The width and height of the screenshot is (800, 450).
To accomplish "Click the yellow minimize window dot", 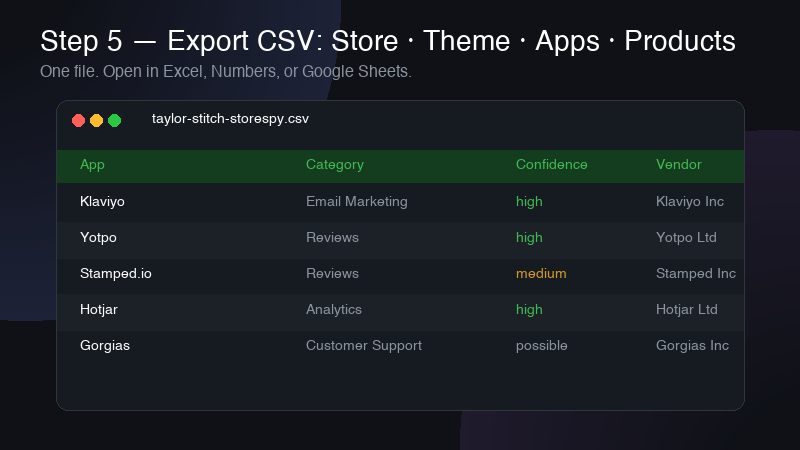I will tap(96, 120).
